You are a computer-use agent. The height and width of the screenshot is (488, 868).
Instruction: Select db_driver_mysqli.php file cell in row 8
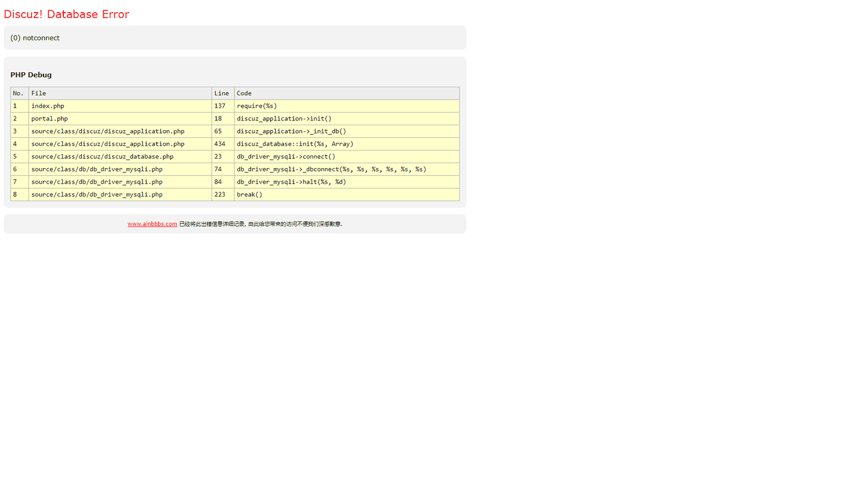click(x=120, y=195)
